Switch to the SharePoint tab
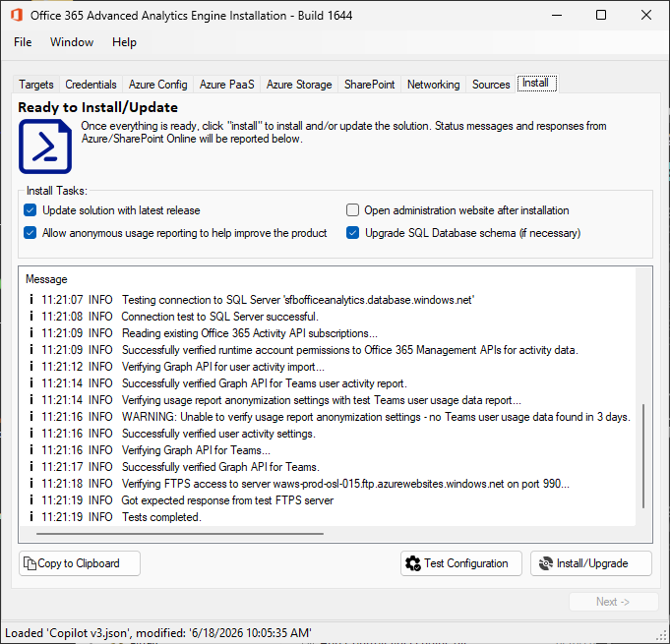Image resolution: width=670 pixels, height=644 pixels. click(370, 85)
